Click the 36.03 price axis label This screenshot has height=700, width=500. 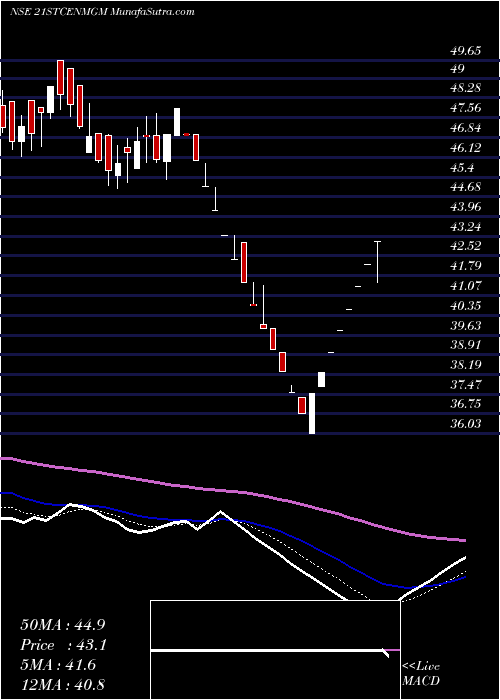point(465,424)
